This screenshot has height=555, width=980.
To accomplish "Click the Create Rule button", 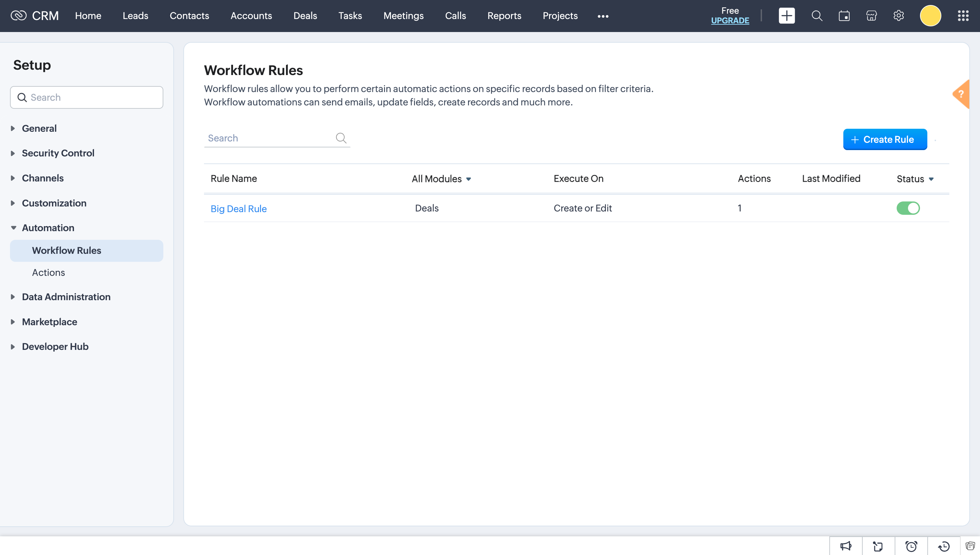I will 885,139.
